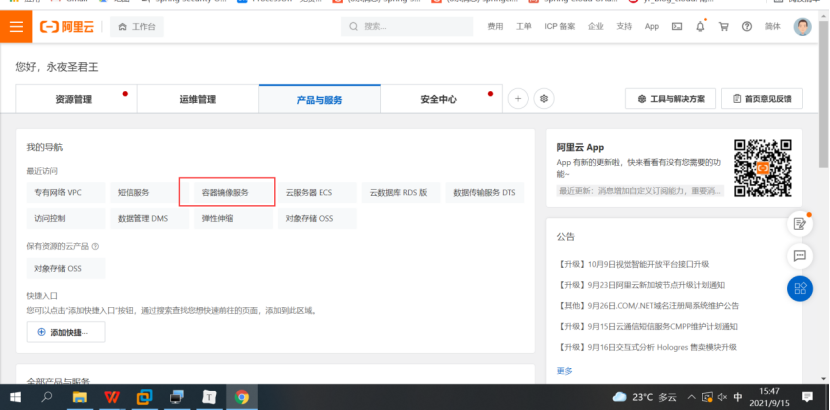830x410 pixels.
Task: Open 工具与解决方案 button
Action: pos(671,98)
